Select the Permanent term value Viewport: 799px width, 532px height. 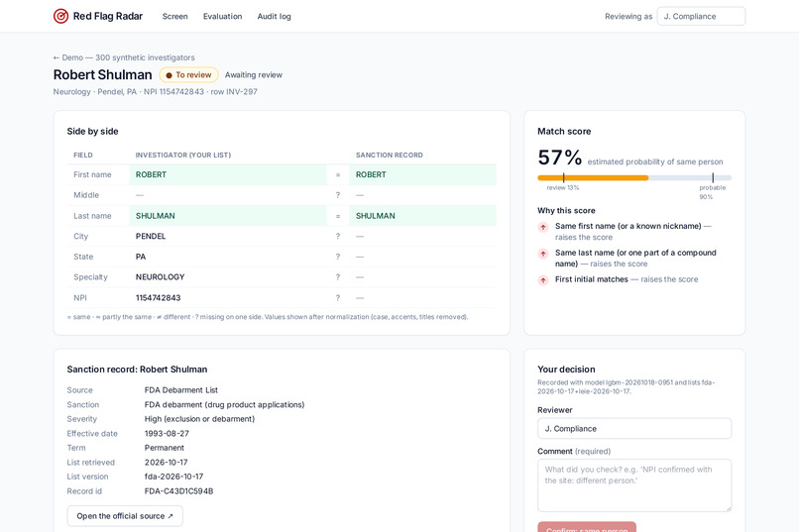[x=165, y=448]
